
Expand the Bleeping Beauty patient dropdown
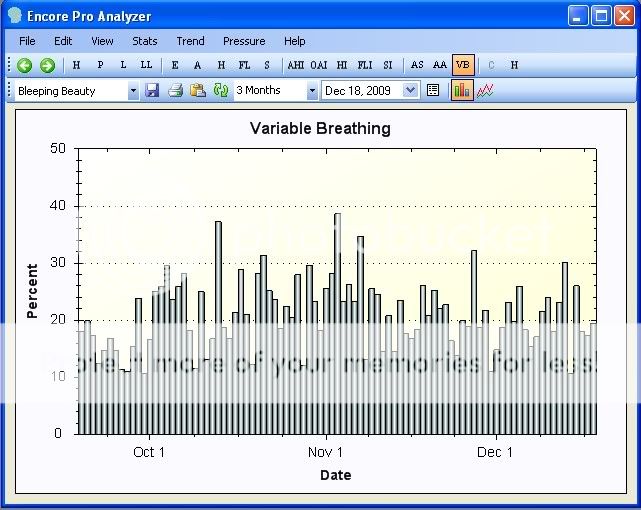click(133, 91)
